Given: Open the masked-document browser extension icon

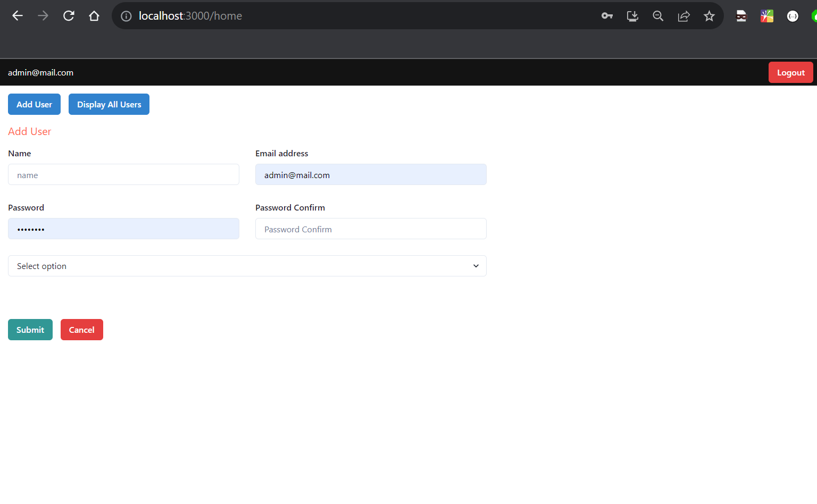Looking at the screenshot, I should pyautogui.click(x=741, y=16).
